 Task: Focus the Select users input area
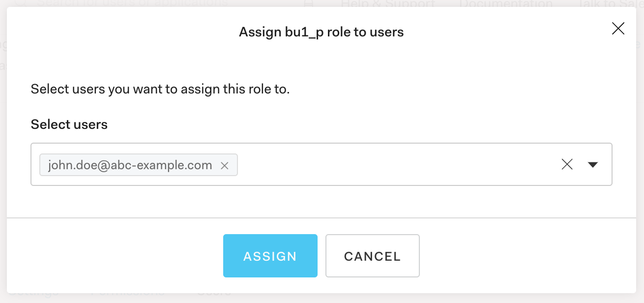[x=393, y=165]
